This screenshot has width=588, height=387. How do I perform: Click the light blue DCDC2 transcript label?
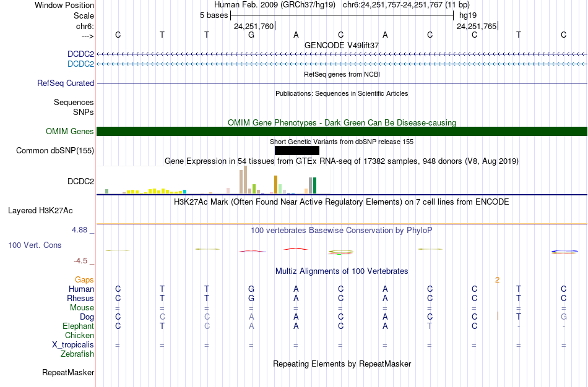tap(80, 64)
